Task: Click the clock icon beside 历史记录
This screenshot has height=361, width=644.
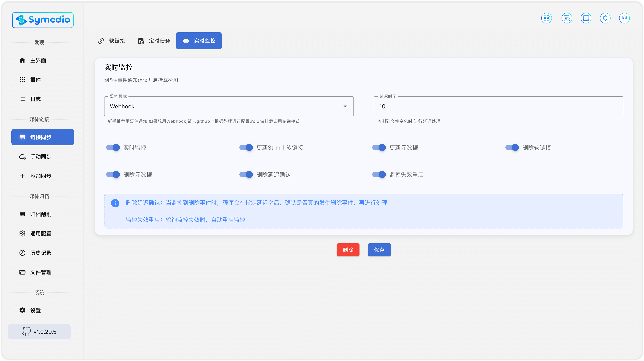Action: pos(22,253)
